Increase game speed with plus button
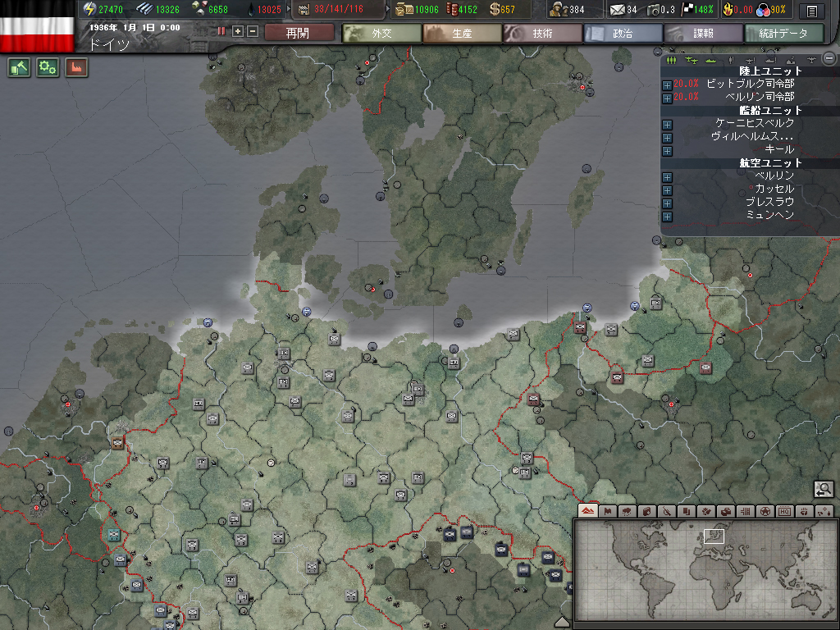 238,32
